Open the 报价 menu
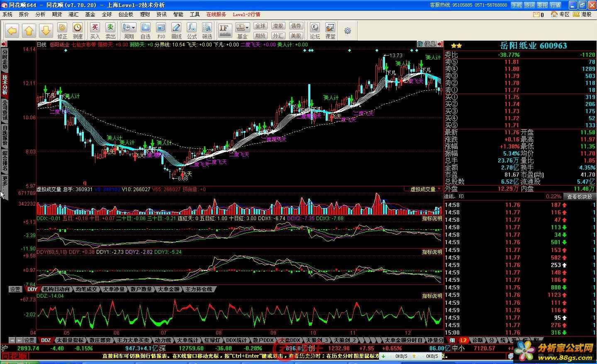 pyautogui.click(x=24, y=15)
